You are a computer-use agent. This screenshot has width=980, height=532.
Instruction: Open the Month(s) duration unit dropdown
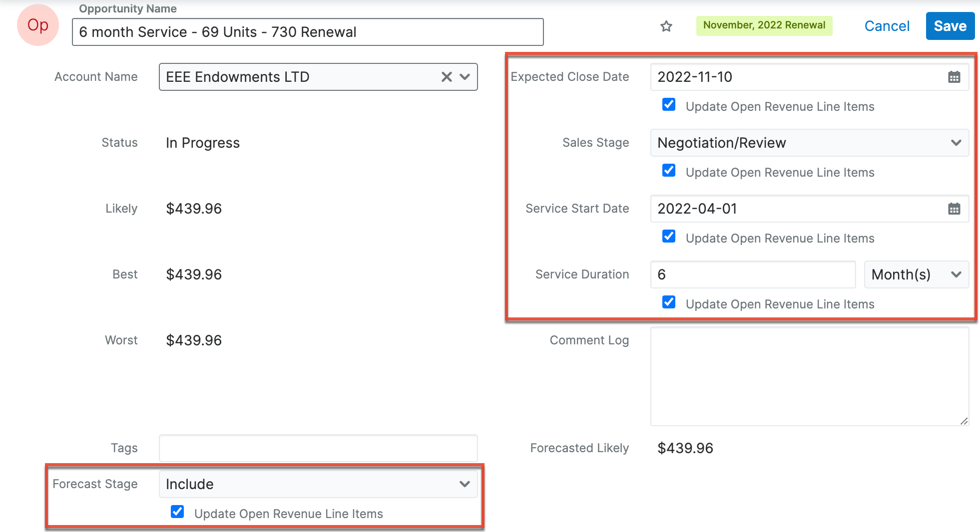916,274
